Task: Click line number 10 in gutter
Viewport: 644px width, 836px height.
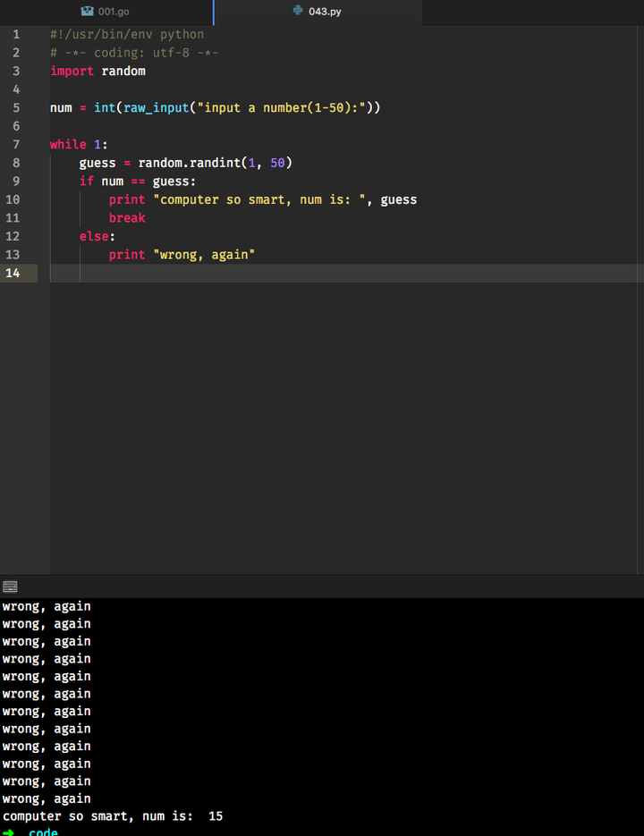Action: (13, 200)
